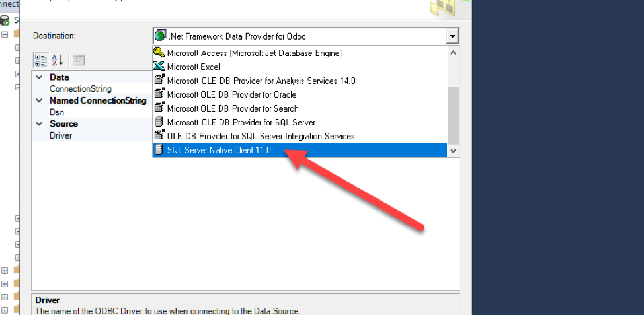Click the Microsoft Access key icon

159,52
